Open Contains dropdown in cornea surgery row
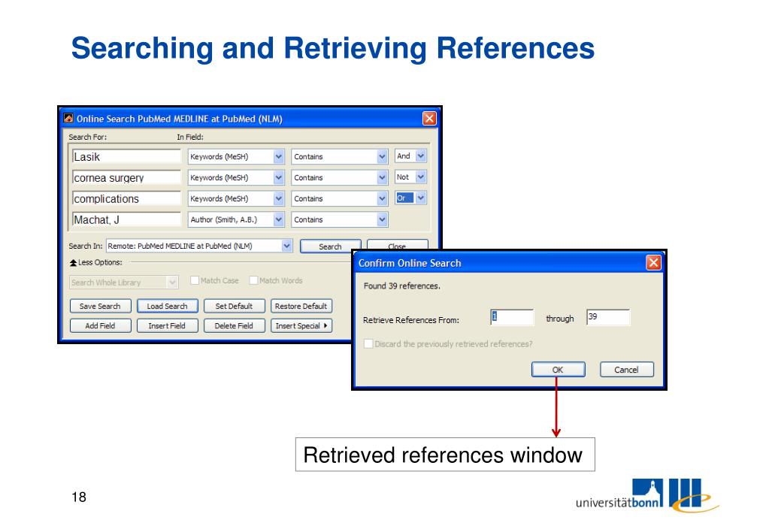Screen dimensions: 769x532 tap(382, 177)
